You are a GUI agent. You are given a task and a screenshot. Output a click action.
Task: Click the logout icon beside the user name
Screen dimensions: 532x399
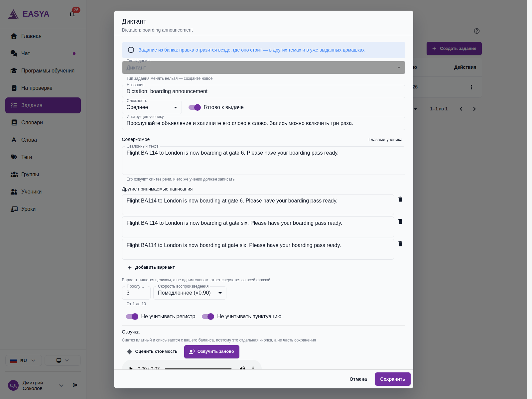(x=75, y=385)
